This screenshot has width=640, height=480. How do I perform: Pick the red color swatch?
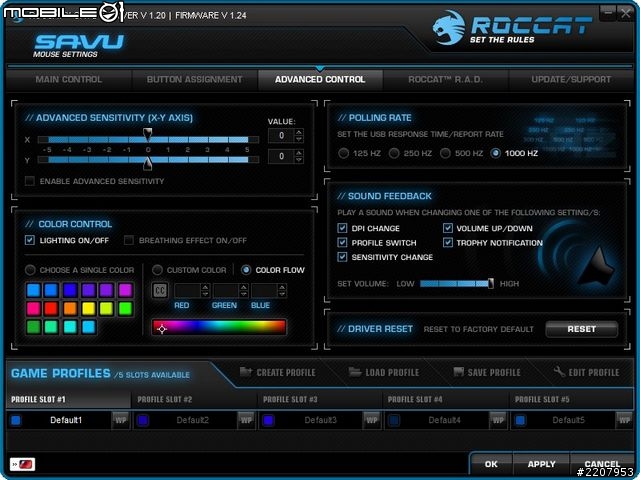coord(51,309)
